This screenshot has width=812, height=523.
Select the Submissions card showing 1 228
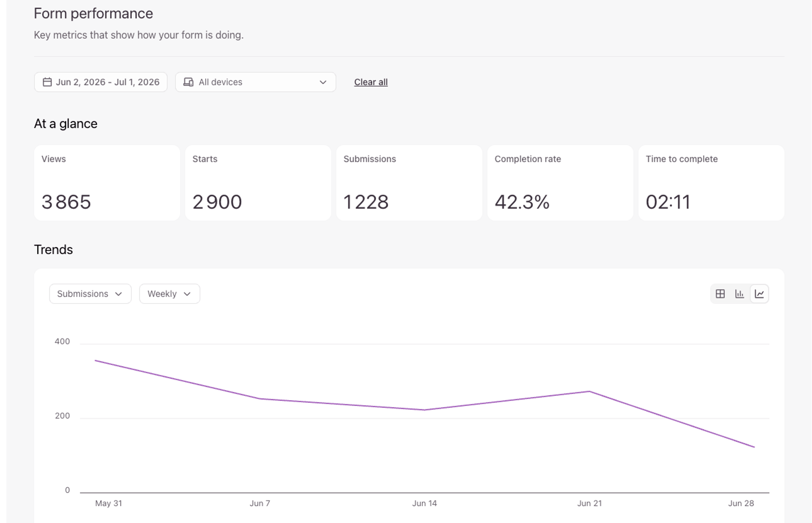click(409, 183)
